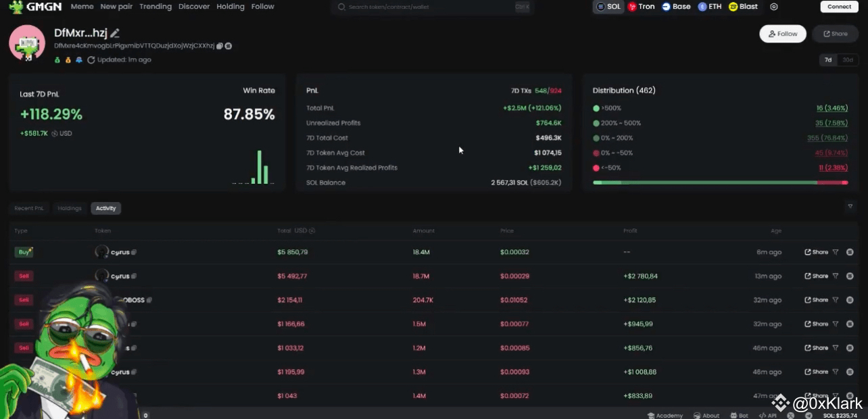Copy cyrus token address in the Buy row
Viewport: 868px width, 419px height.
134,252
